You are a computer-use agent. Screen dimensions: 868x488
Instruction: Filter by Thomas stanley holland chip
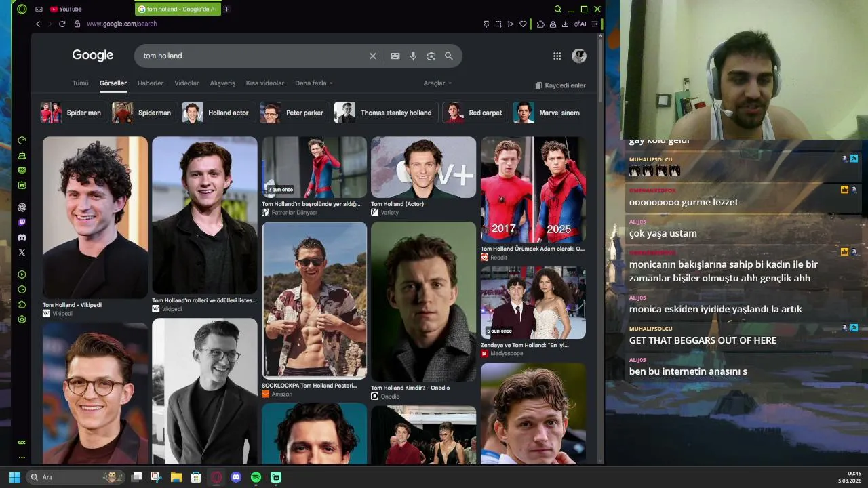[386, 113]
